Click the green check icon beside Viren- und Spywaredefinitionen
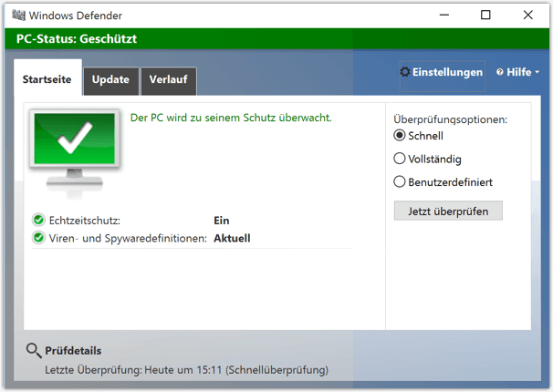 tap(38, 238)
